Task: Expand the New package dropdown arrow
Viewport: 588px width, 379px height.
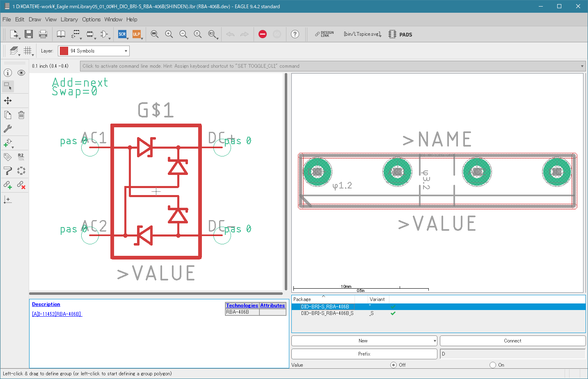Action: tap(435, 341)
